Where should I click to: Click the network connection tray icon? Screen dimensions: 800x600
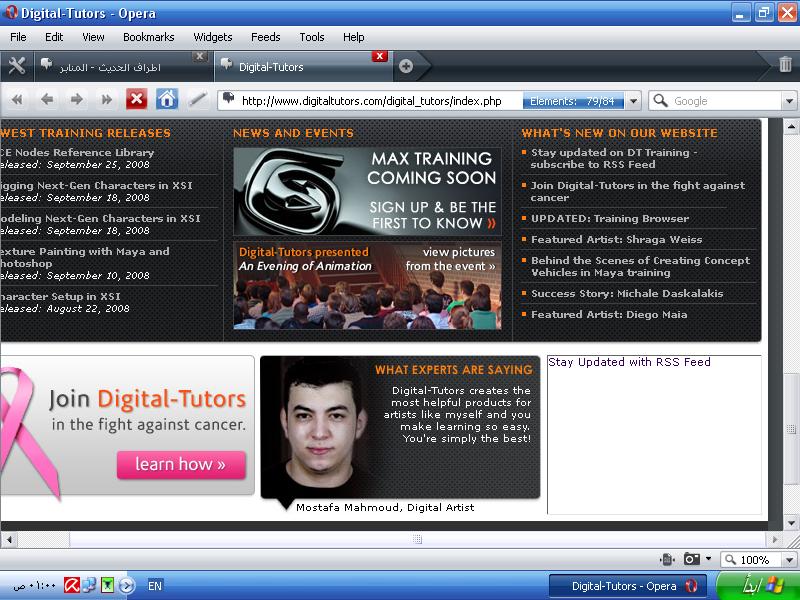click(x=89, y=585)
